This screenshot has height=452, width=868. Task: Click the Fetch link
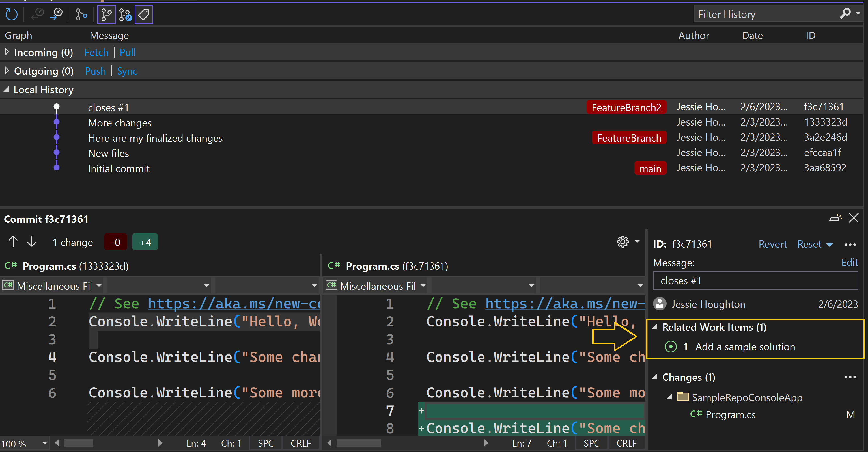click(x=96, y=52)
